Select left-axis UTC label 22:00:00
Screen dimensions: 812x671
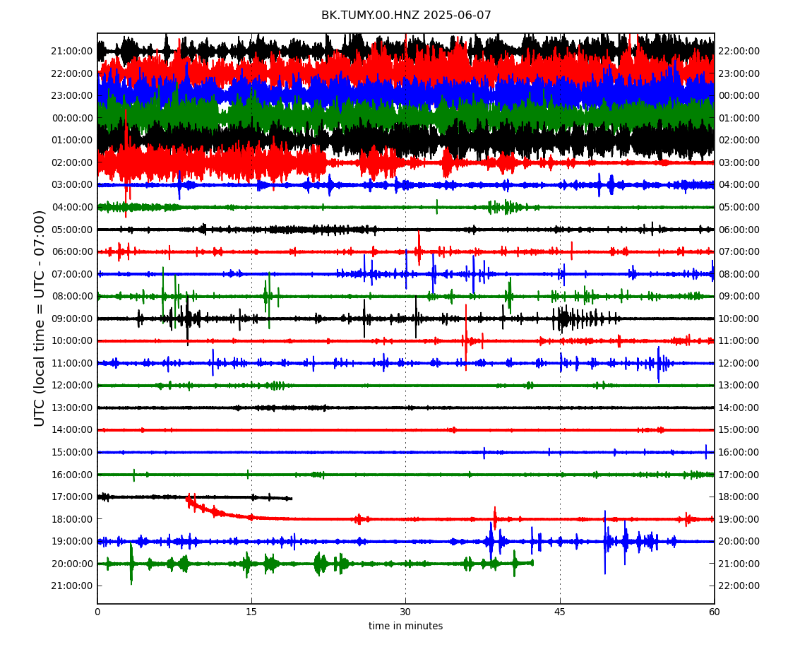[x=72, y=73]
